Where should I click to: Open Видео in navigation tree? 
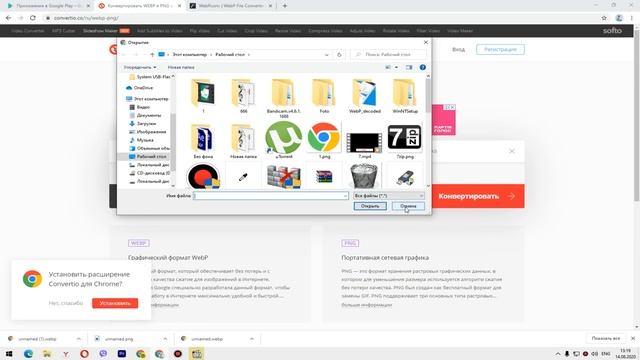click(140, 107)
